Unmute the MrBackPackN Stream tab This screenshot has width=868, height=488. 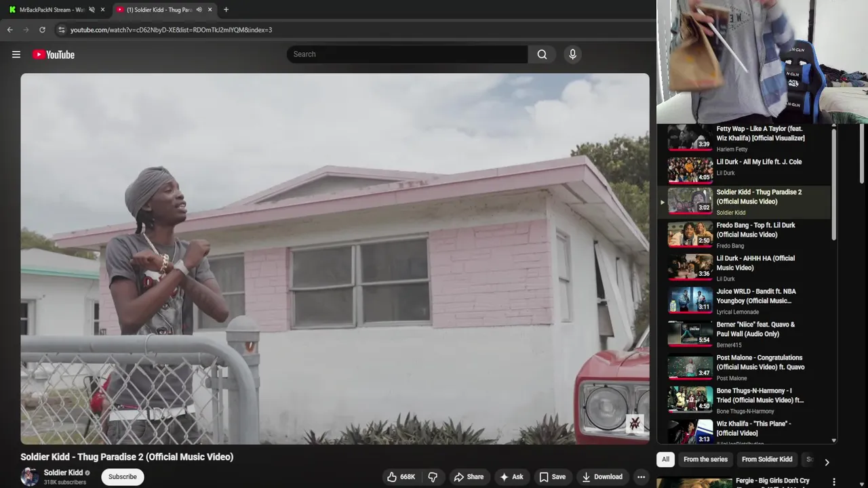(92, 9)
